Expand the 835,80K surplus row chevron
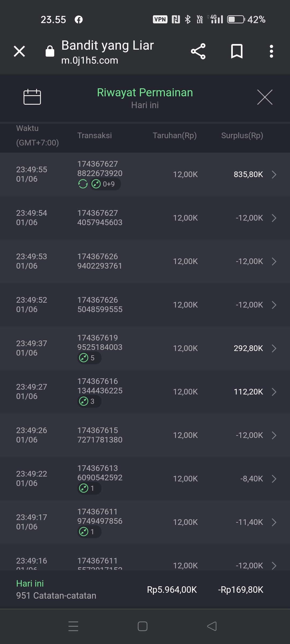This screenshot has height=644, width=290. (274, 174)
